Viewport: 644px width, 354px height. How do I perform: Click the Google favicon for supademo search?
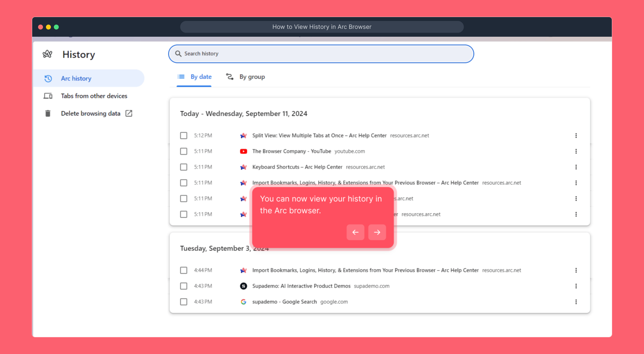pyautogui.click(x=243, y=302)
